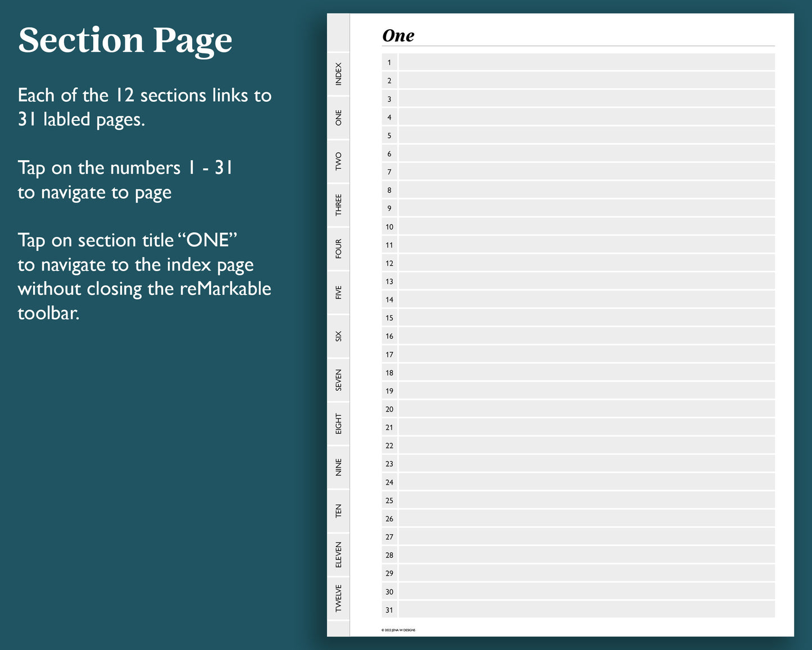Jump to the FIVE side tab

point(338,292)
